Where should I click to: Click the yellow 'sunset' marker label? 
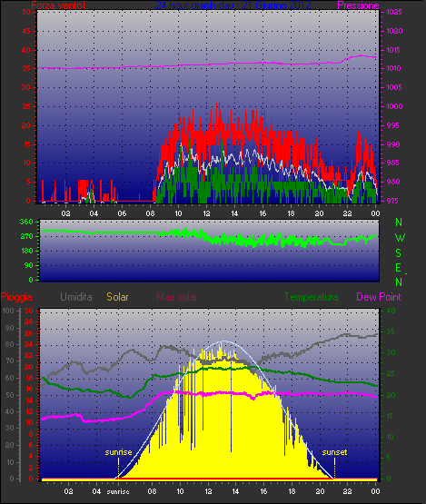click(x=334, y=452)
